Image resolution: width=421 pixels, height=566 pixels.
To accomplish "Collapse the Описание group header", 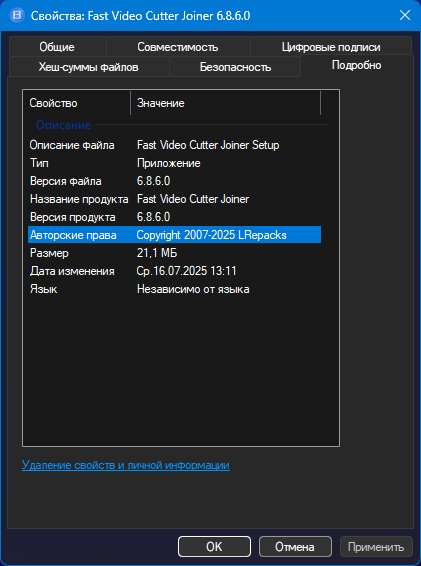I will pyautogui.click(x=64, y=125).
